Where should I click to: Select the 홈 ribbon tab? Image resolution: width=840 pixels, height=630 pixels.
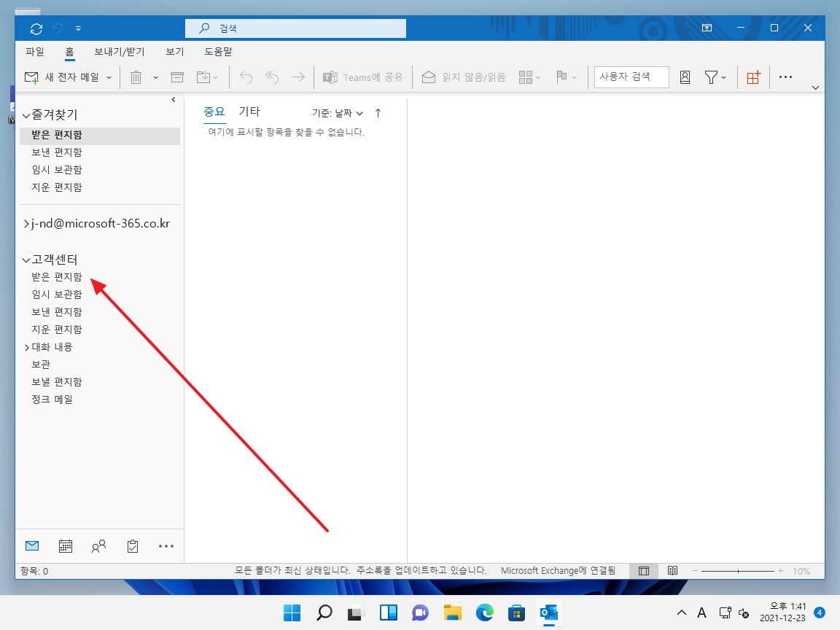(70, 52)
